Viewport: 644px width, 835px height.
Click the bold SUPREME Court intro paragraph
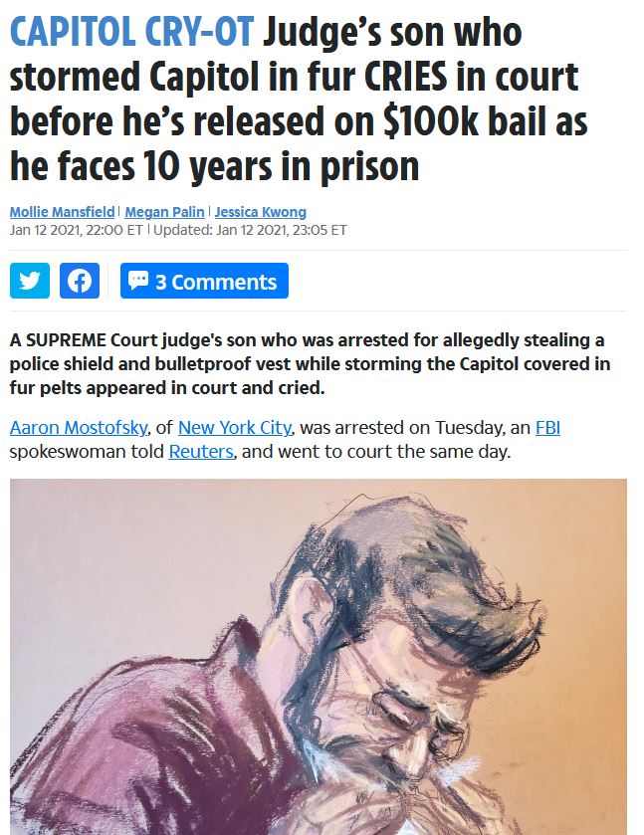[310, 363]
